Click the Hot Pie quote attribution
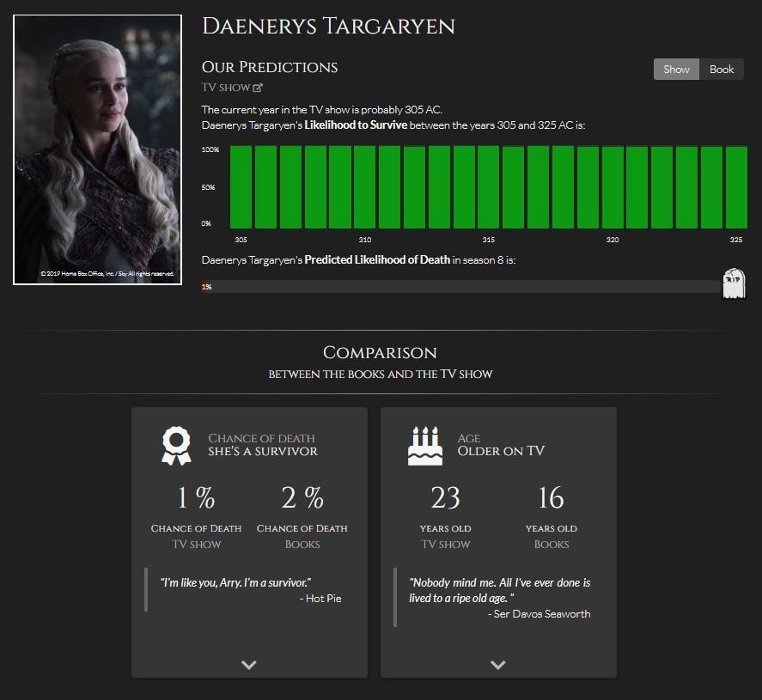The height and width of the screenshot is (700, 762). pyautogui.click(x=320, y=599)
